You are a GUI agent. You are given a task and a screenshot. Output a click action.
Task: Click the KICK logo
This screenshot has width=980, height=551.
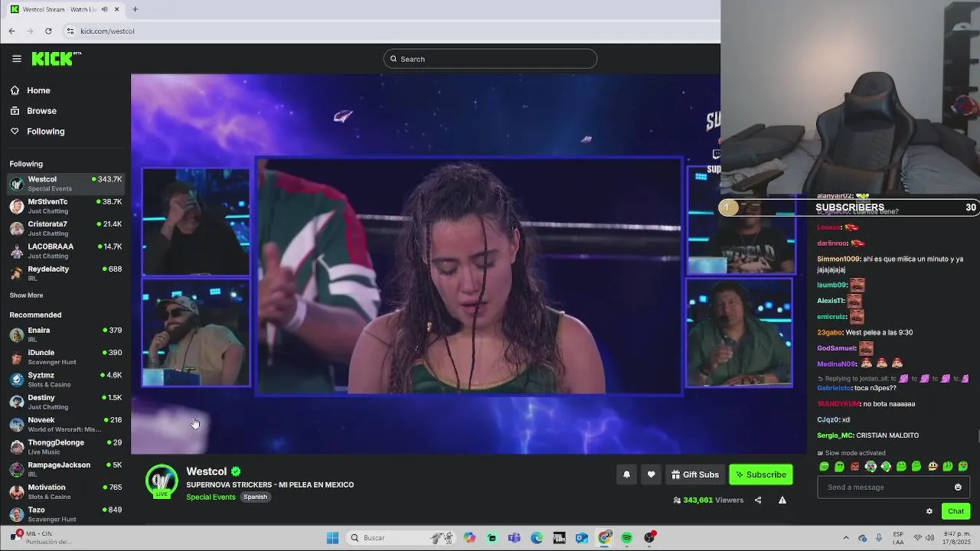[56, 58]
